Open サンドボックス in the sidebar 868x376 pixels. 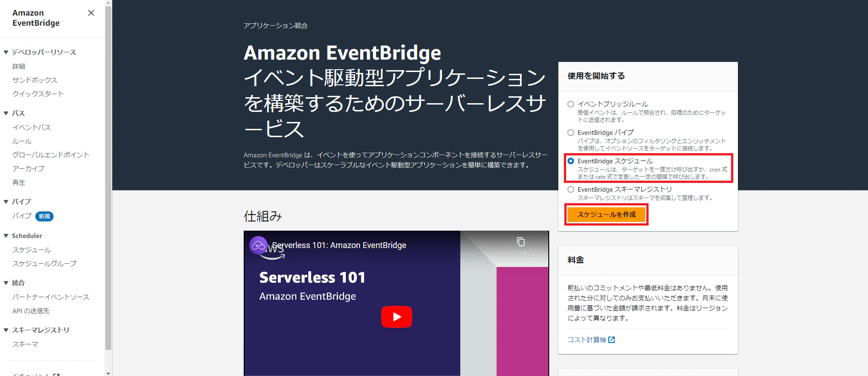pyautogui.click(x=35, y=80)
